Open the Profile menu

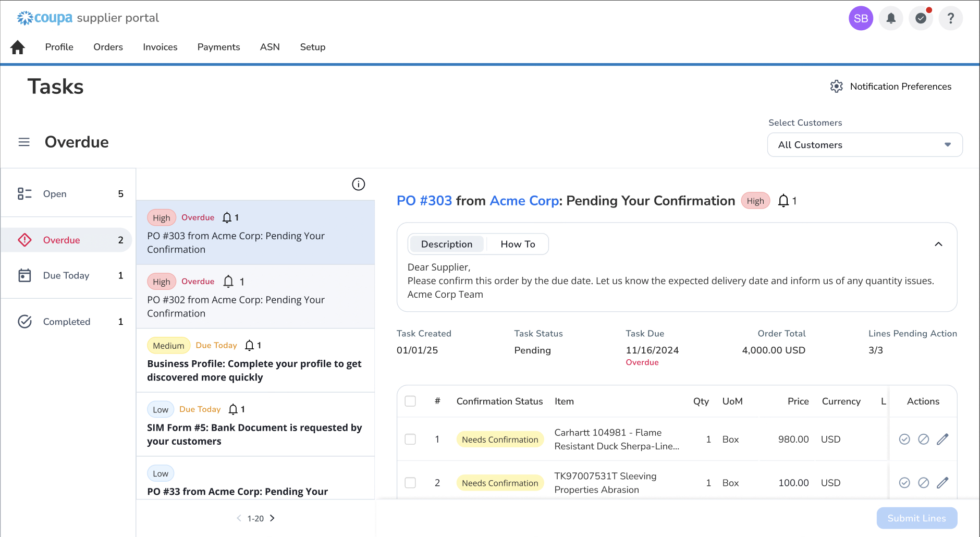tap(59, 47)
